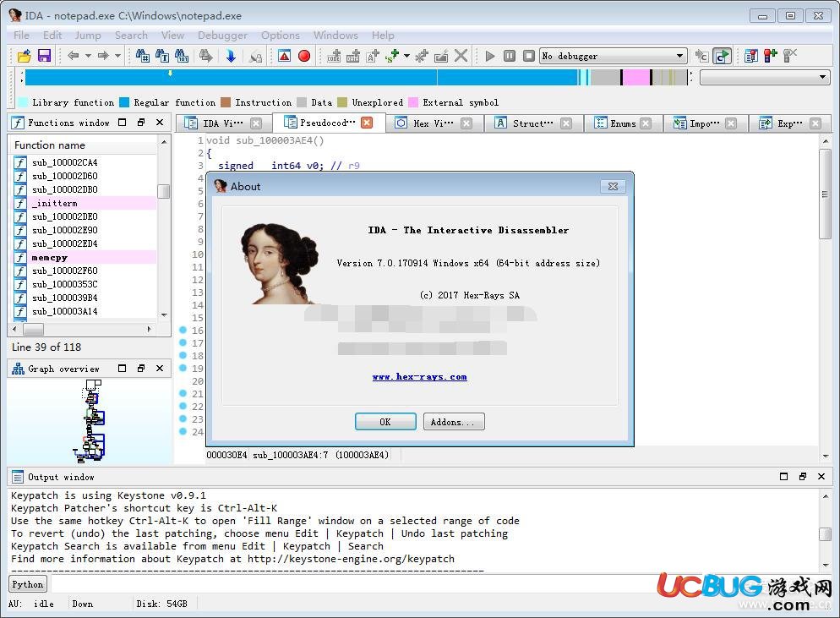The image size is (840, 618).
Task: Close the IDA View tab
Action: click(x=257, y=123)
